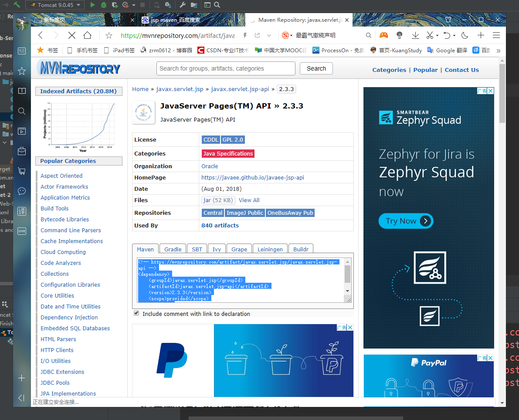The image size is (519, 420).
Task: Click the Java Specifications category tag
Action: [x=228, y=153]
